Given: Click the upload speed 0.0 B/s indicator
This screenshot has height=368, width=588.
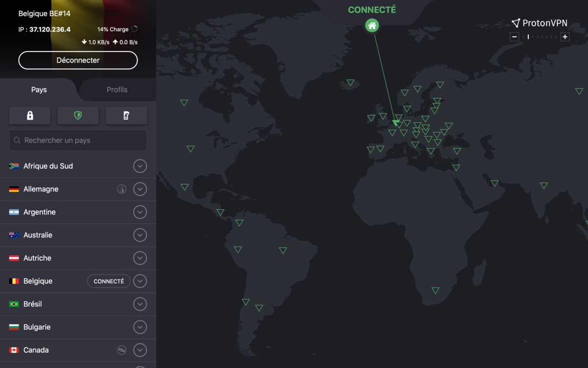Looking at the screenshot, I should (125, 42).
